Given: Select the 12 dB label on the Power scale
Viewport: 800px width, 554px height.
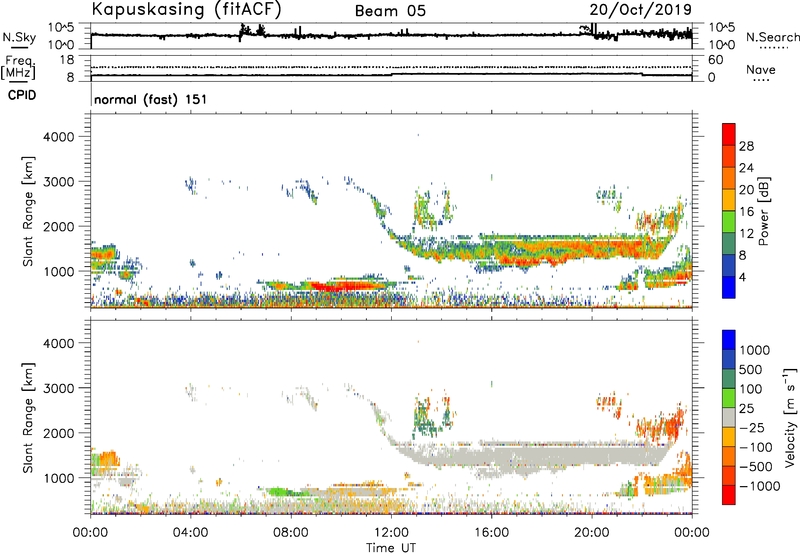Looking at the screenshot, I should tap(746, 234).
